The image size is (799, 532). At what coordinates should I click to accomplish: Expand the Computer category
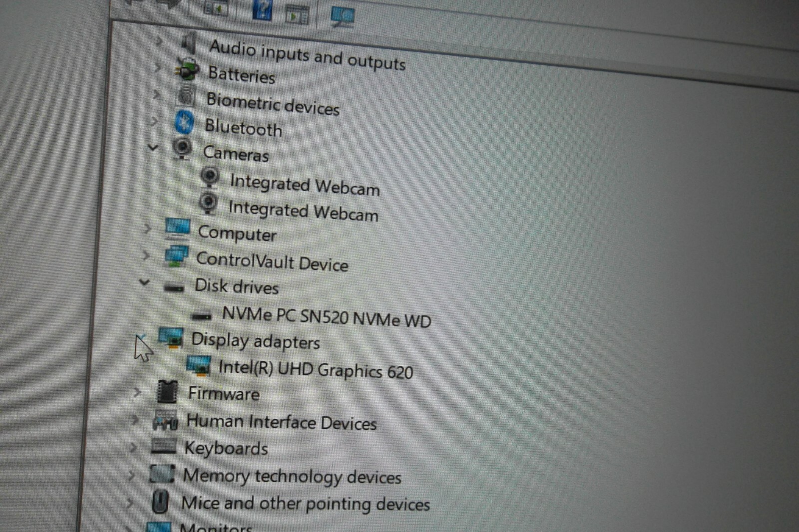pos(147,229)
